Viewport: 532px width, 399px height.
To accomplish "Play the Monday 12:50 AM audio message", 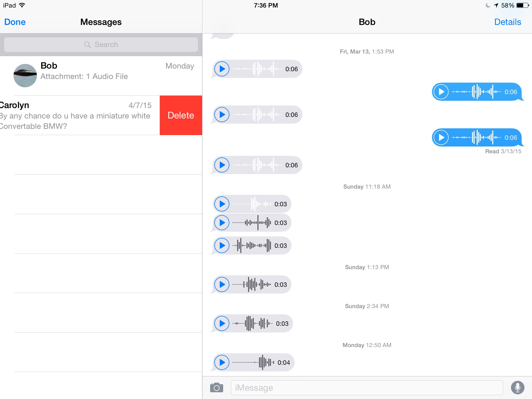I will (x=222, y=362).
